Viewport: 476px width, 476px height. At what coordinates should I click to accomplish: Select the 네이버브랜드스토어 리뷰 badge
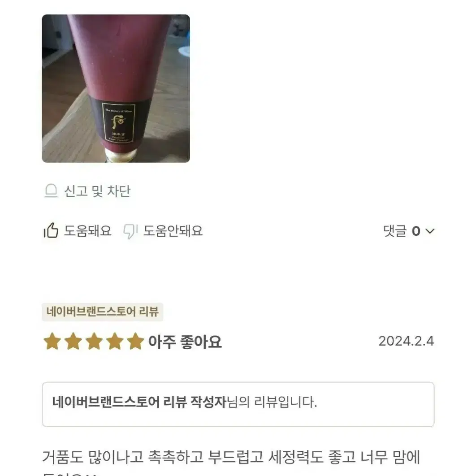click(103, 312)
